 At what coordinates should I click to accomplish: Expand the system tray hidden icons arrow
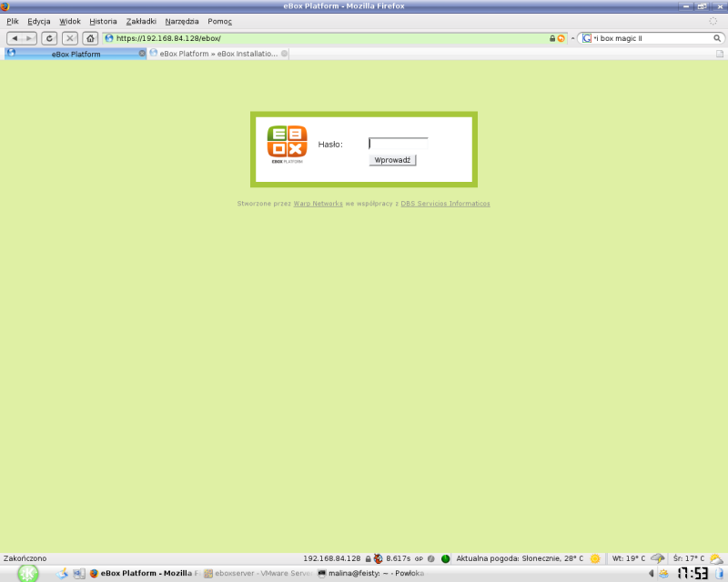[651, 574]
